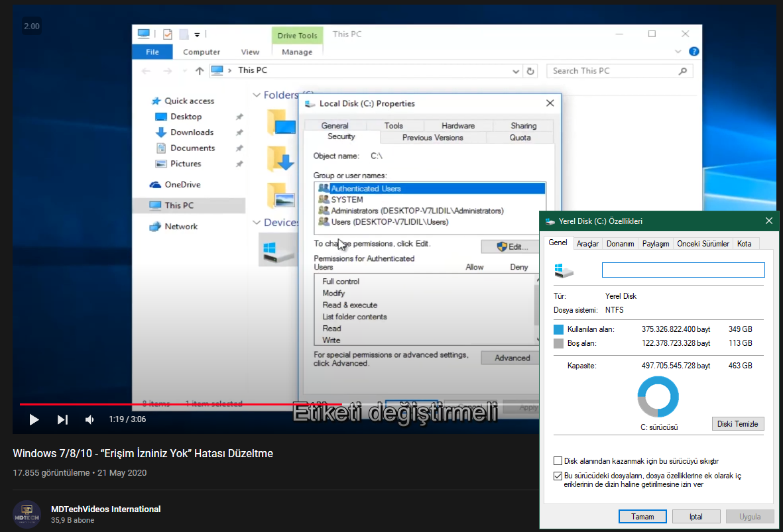Image resolution: width=783 pixels, height=532 pixels.
Task: Click the search magnifier icon
Action: tap(683, 71)
